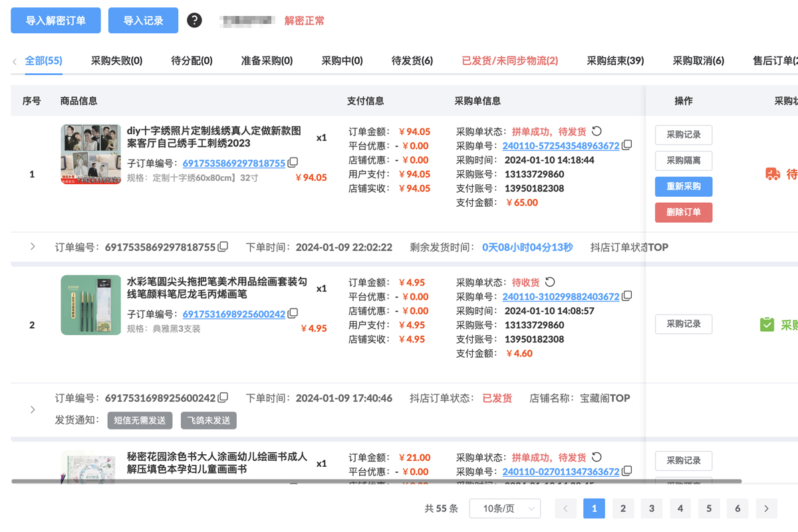Click the 采购单信息 column header

click(x=477, y=101)
